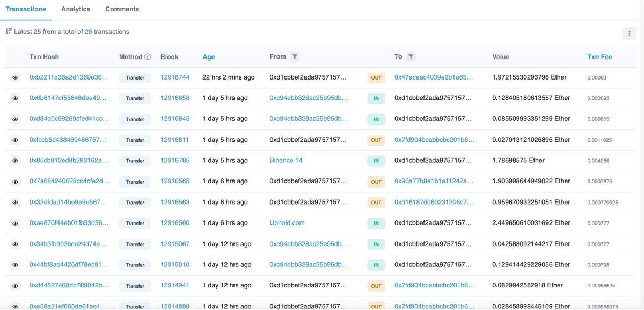Image resolution: width=644 pixels, height=310 pixels.
Task: Click value 1.97215530293796 Ether
Action: pyautogui.click(x=529, y=77)
